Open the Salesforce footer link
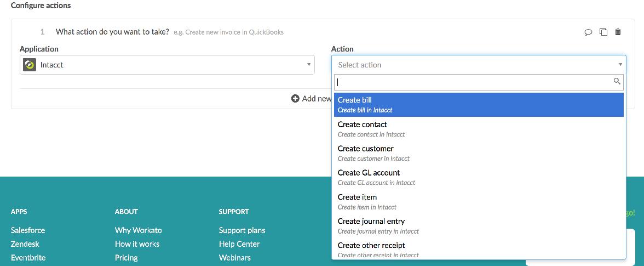This screenshot has width=644, height=266. pyautogui.click(x=28, y=230)
